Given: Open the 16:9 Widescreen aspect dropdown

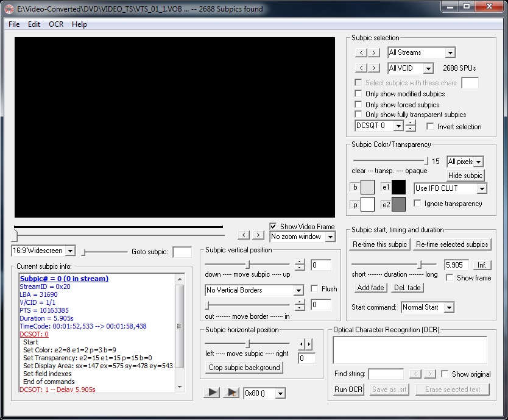Looking at the screenshot, I should [x=69, y=251].
